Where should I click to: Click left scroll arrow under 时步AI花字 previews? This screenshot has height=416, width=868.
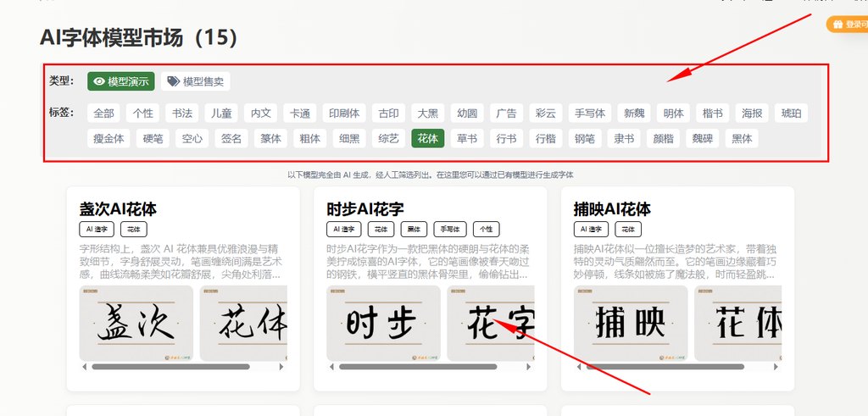pos(331,367)
